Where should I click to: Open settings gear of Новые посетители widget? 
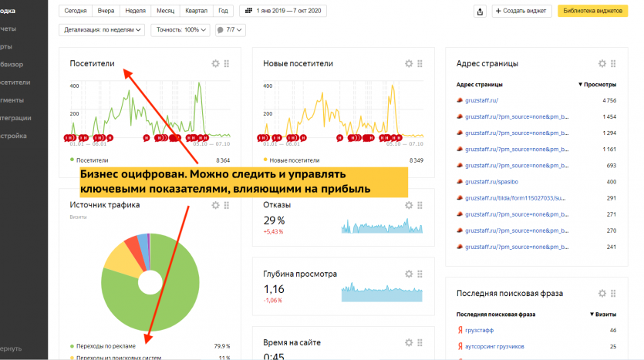pos(409,64)
